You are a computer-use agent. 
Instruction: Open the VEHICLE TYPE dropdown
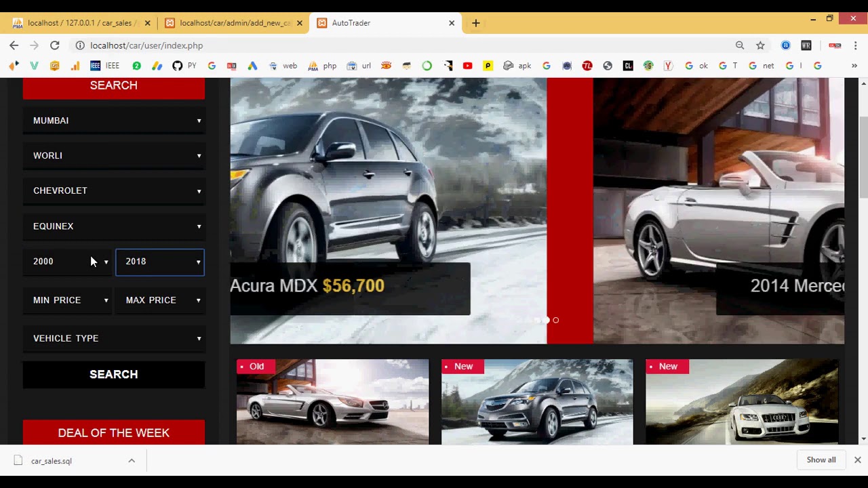[x=114, y=338]
